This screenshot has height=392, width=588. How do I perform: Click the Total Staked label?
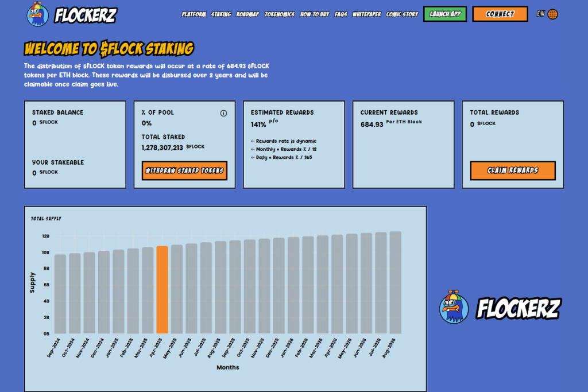[x=163, y=137]
